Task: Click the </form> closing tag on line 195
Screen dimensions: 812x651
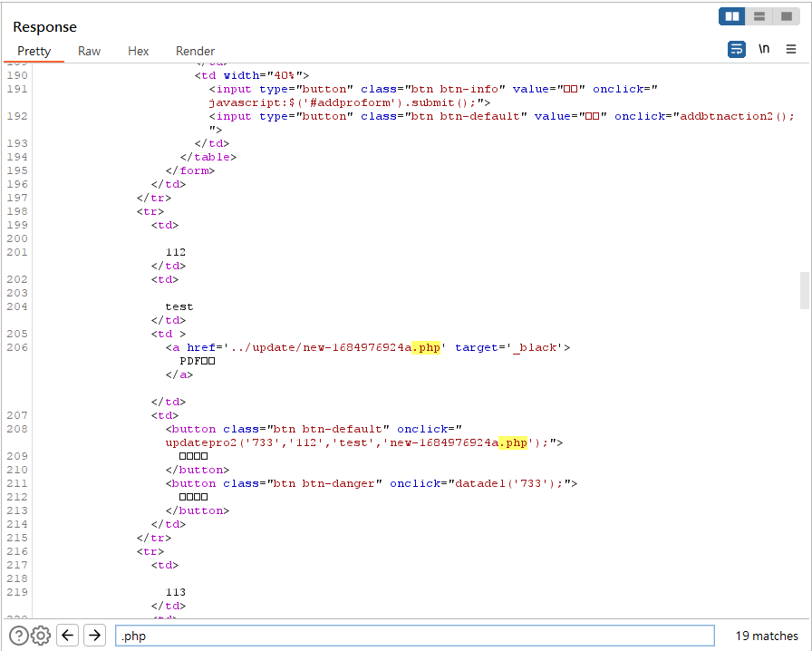Action: [190, 170]
